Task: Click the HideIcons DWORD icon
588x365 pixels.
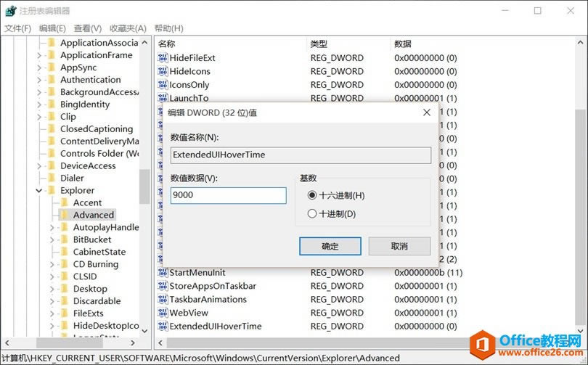Action: click(163, 71)
